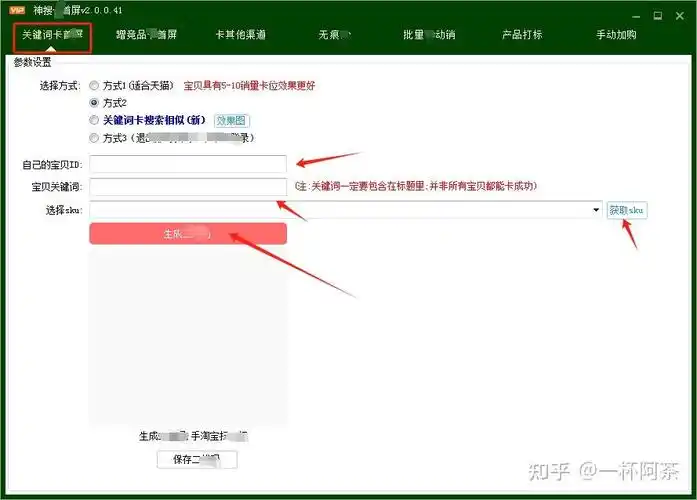Expand the 选择sku dropdown arrow
The image size is (697, 500).
pos(596,210)
